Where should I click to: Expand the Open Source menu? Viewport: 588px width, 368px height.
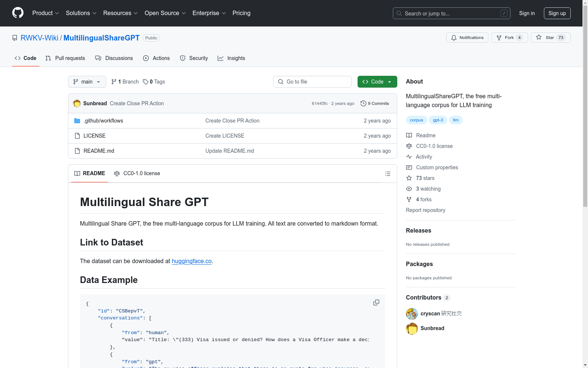pos(165,13)
